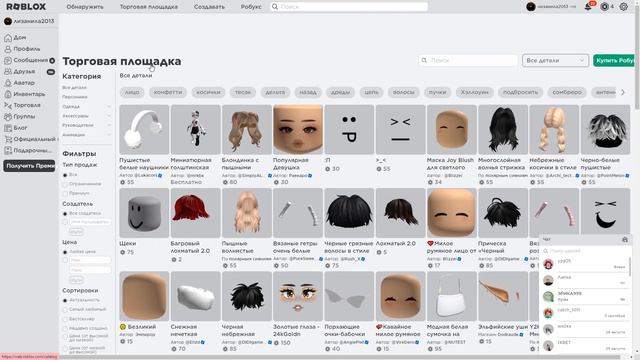The height and width of the screenshot is (360, 640).
Task: Expand the Анимации category
Action: (x=109, y=135)
